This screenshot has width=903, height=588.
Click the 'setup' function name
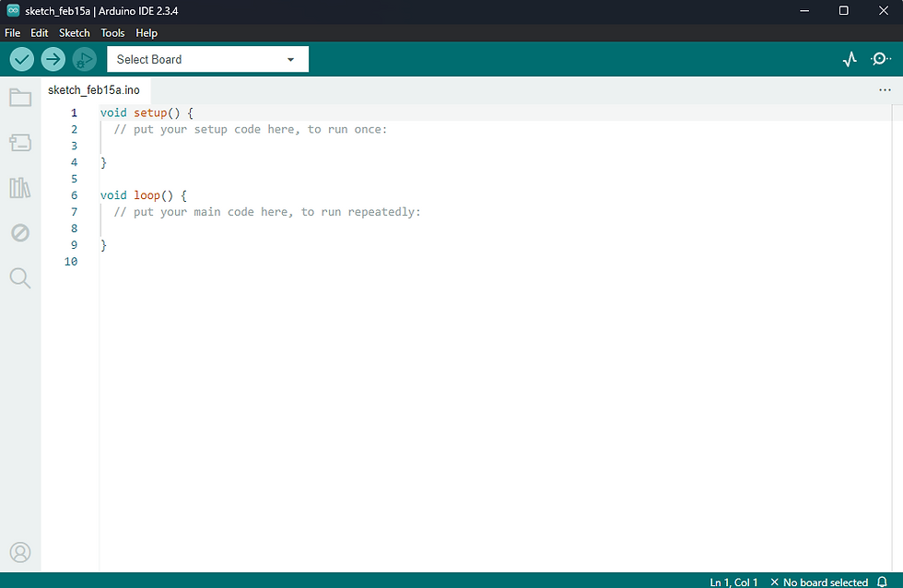150,112
